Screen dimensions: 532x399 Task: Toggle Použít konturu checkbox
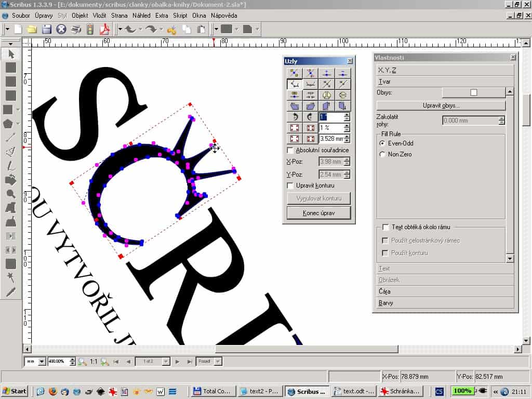pos(385,253)
